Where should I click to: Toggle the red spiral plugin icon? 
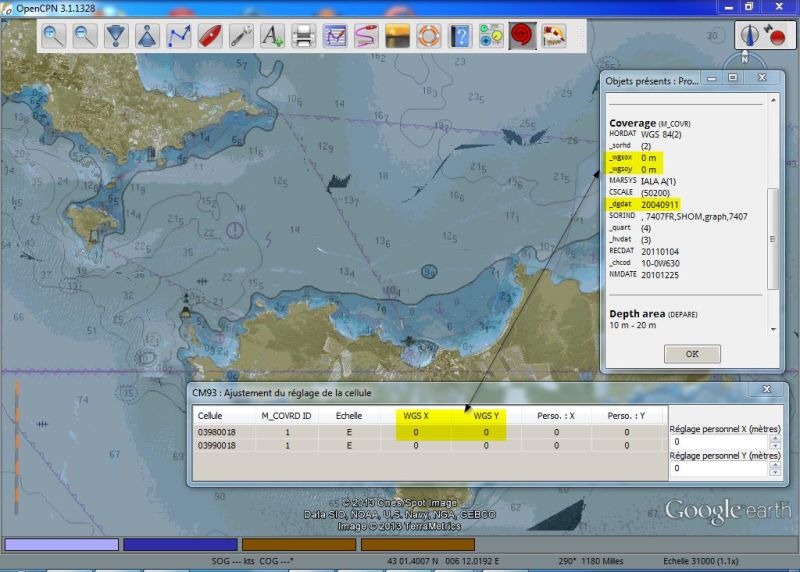tap(522, 36)
